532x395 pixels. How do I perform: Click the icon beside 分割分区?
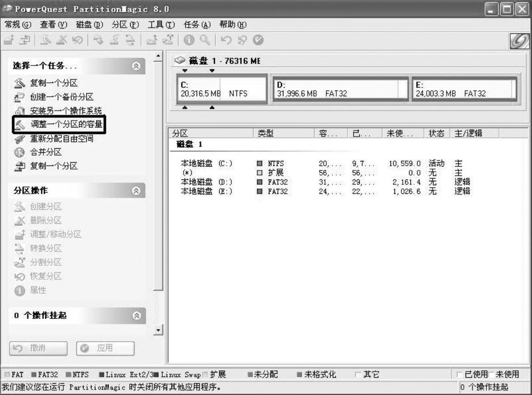19,262
